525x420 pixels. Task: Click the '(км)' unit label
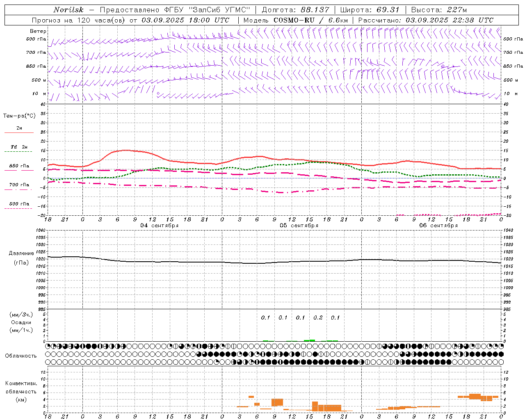coord(21,399)
